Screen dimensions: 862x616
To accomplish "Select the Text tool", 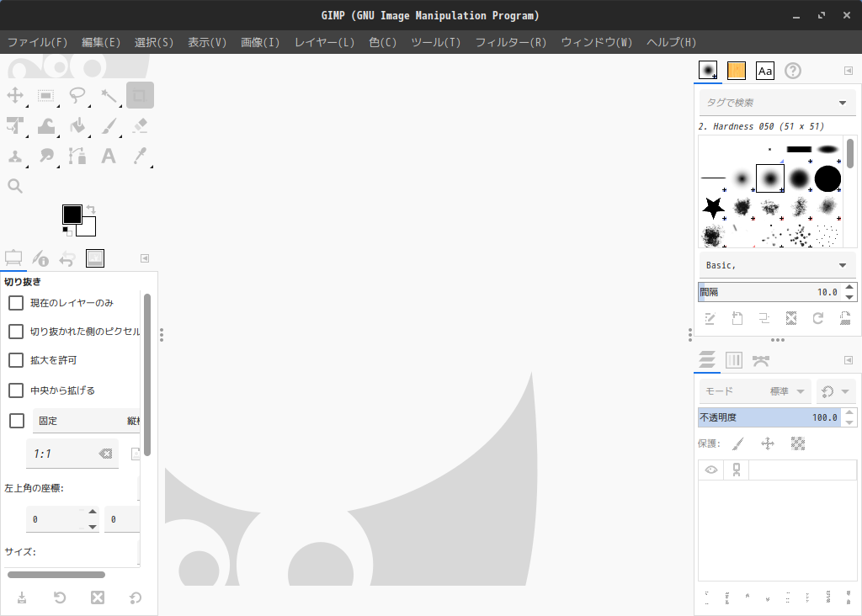I will point(109,156).
